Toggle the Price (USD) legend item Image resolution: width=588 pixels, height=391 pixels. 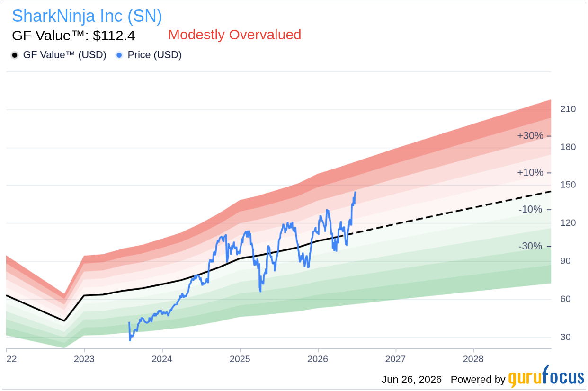(149, 55)
